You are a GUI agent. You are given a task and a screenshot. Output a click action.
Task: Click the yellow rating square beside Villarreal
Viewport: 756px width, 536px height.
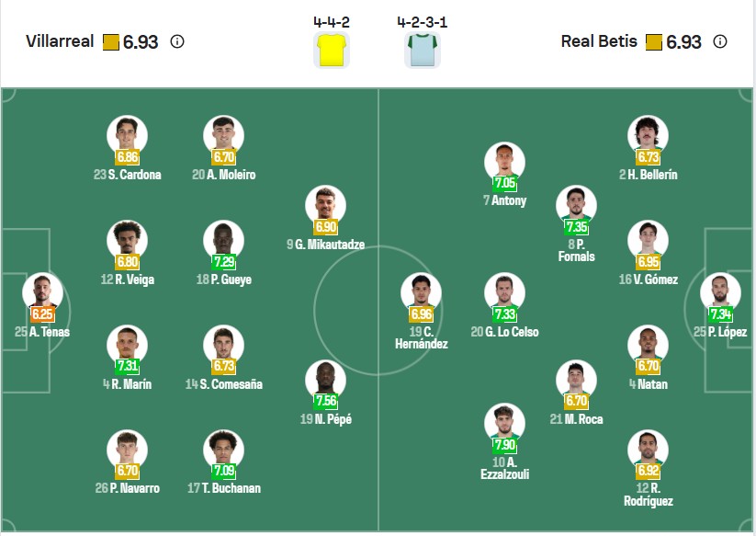[110, 42]
